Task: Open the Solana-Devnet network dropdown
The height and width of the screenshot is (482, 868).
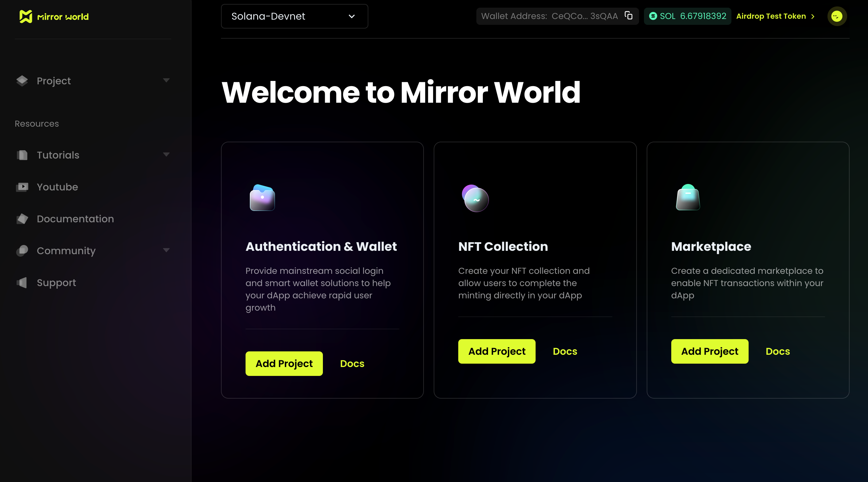Action: 294,16
